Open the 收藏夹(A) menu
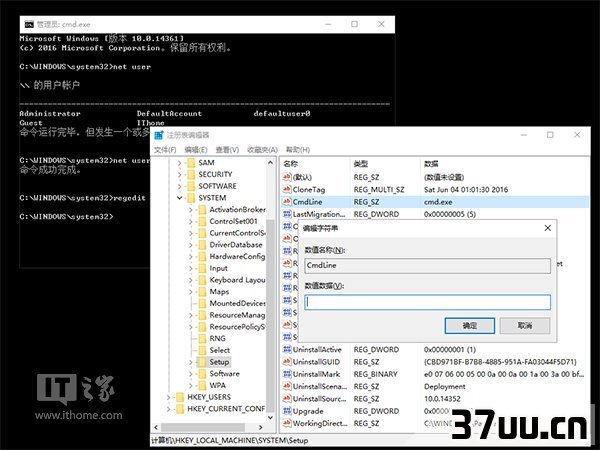The image size is (600, 450). pyautogui.click(x=262, y=150)
